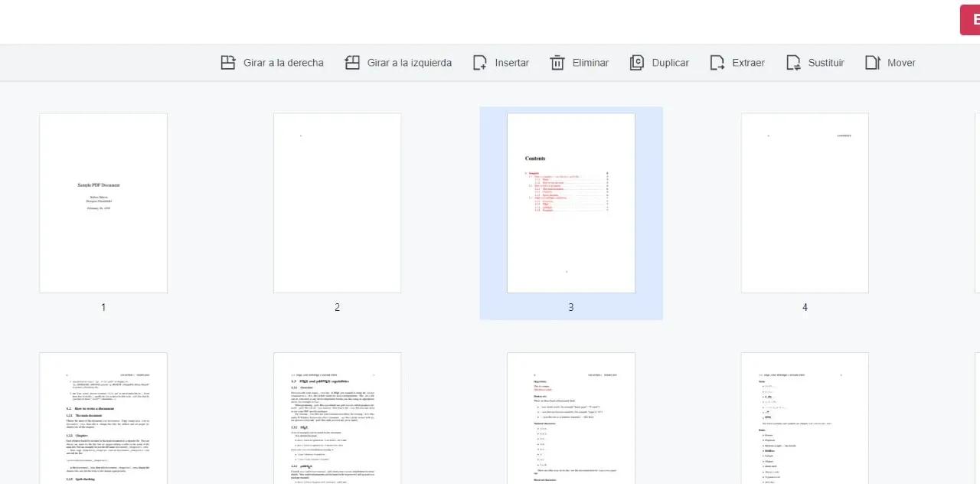Select the "Extraer" toolbar label
980x484 pixels.
coord(749,63)
